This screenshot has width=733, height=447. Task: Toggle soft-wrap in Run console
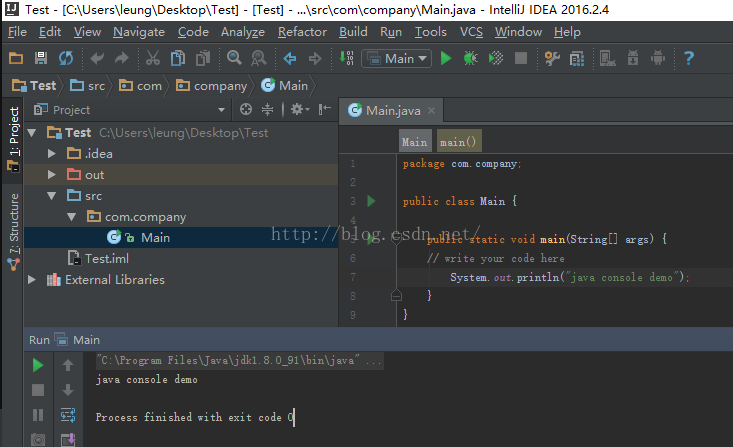tap(68, 415)
